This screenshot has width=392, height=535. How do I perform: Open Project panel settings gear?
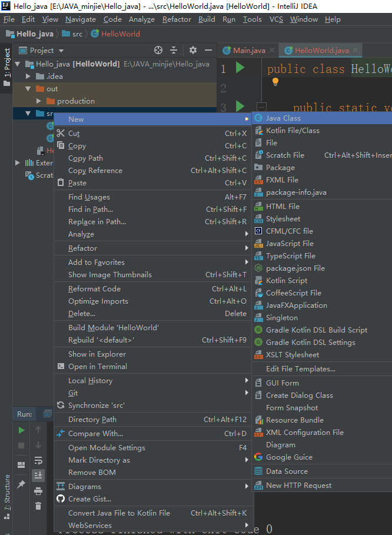coord(192,50)
